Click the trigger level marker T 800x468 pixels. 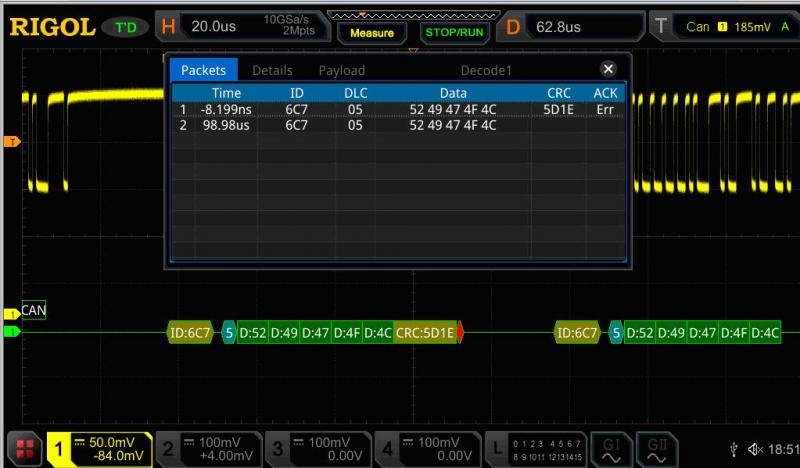(x=12, y=141)
